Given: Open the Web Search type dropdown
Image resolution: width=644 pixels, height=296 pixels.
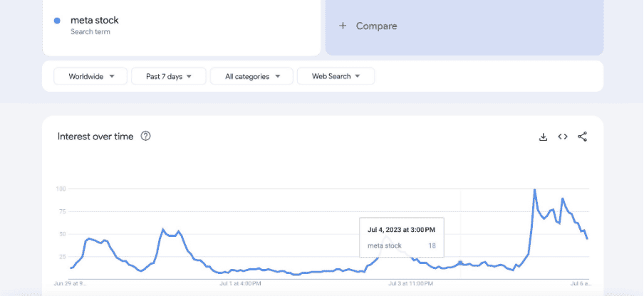Looking at the screenshot, I should tap(336, 76).
